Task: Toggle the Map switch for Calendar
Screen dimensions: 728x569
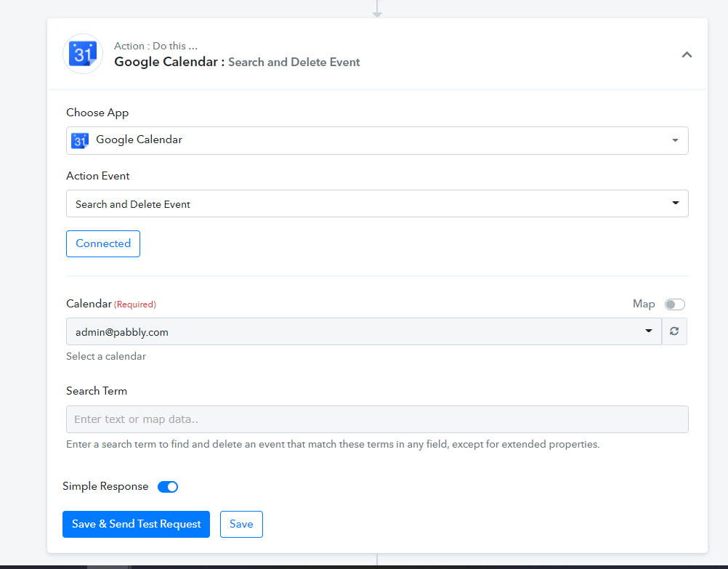Action: pyautogui.click(x=675, y=304)
